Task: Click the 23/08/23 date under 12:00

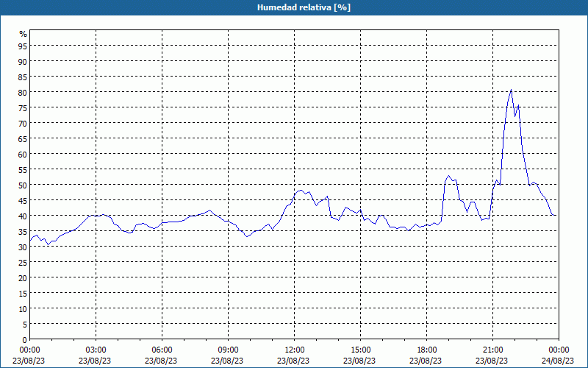Action: click(x=293, y=361)
